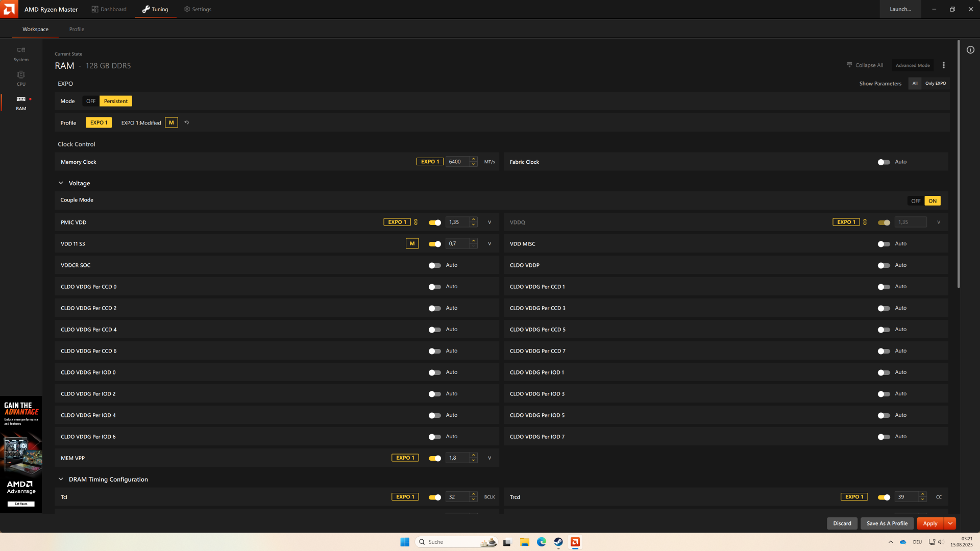Toggle PMIC VDD switch
This screenshot has height=551, width=980.
click(x=435, y=222)
